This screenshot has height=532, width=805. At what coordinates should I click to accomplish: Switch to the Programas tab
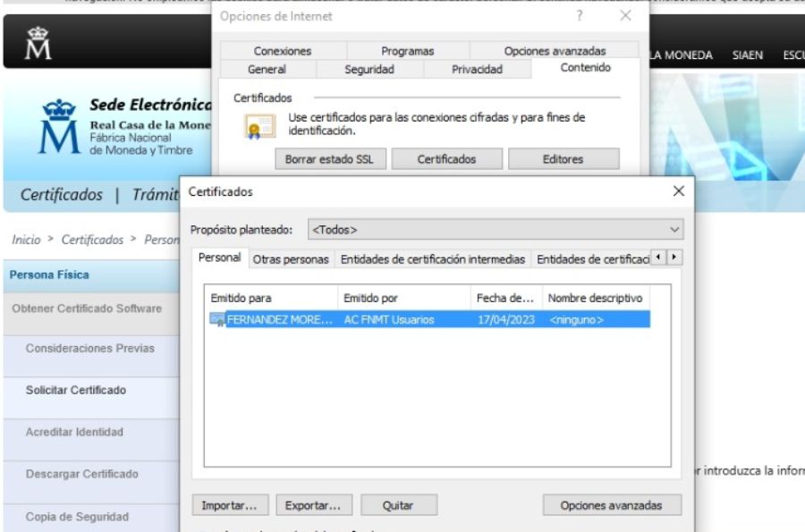[408, 51]
